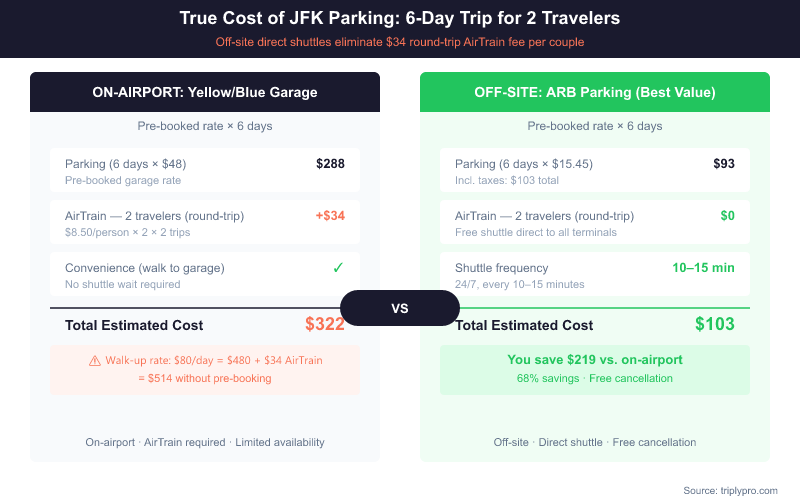
Task: Click the off-site Parking $93 row
Action: click(595, 171)
